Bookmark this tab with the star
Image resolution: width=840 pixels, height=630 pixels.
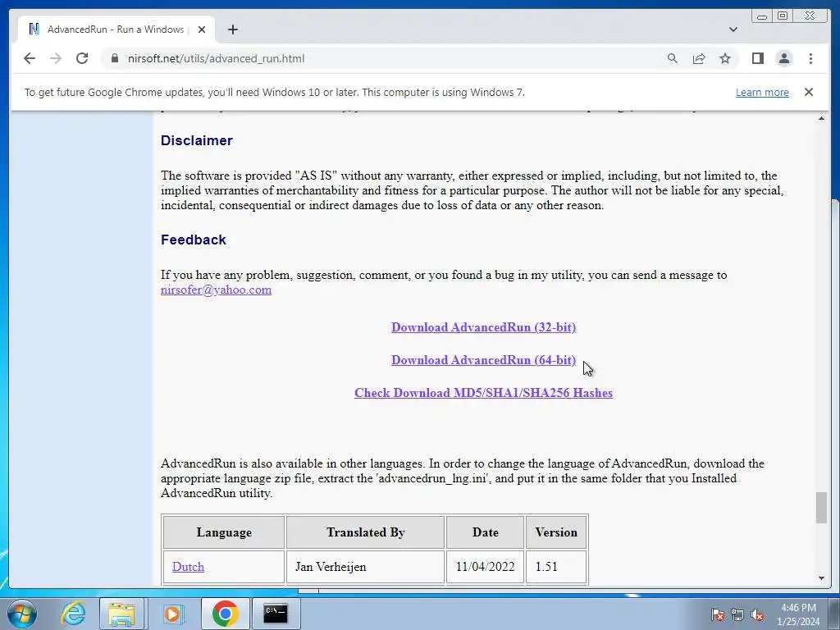[x=725, y=58]
